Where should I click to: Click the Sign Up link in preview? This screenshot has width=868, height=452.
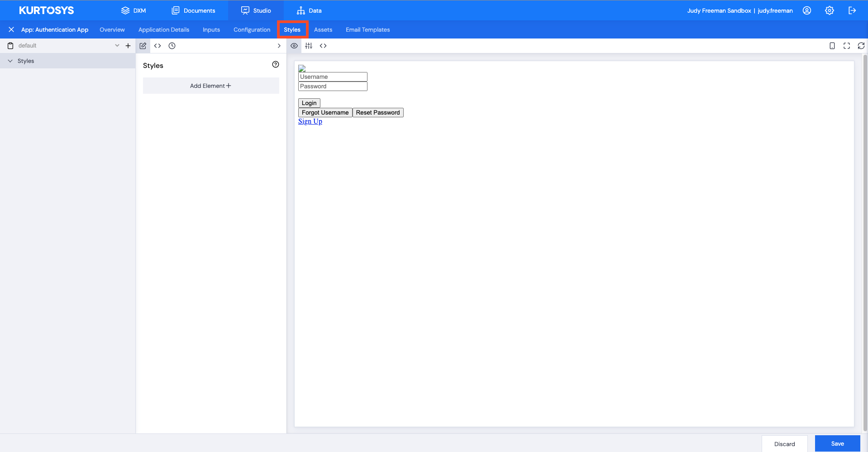click(x=310, y=121)
